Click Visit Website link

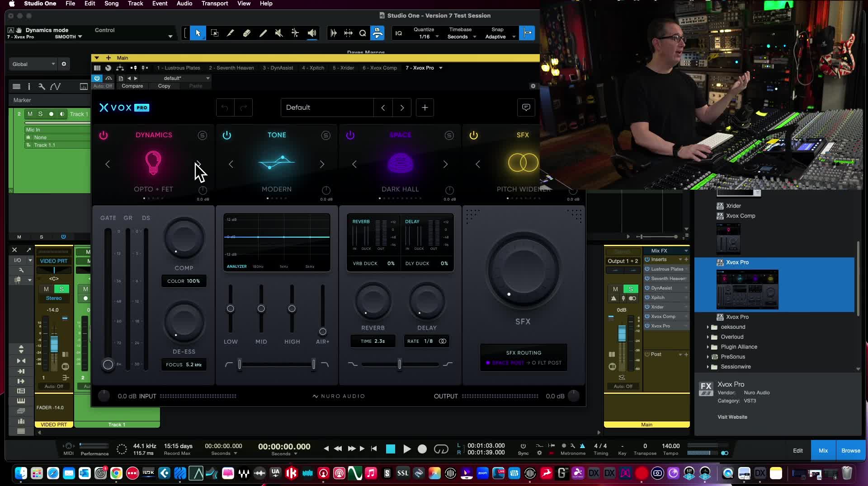click(x=732, y=417)
